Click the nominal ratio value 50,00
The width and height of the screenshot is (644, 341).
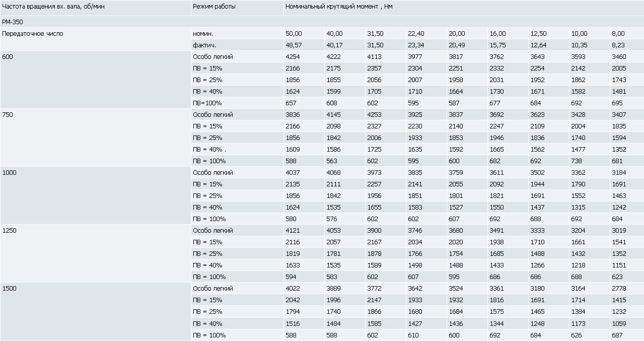(x=294, y=33)
